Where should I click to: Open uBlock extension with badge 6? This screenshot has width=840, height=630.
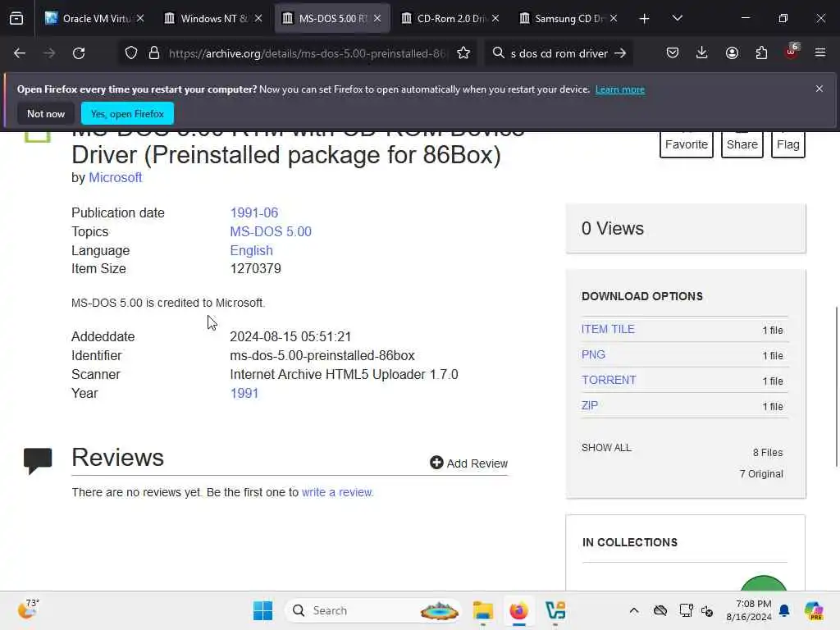point(792,52)
